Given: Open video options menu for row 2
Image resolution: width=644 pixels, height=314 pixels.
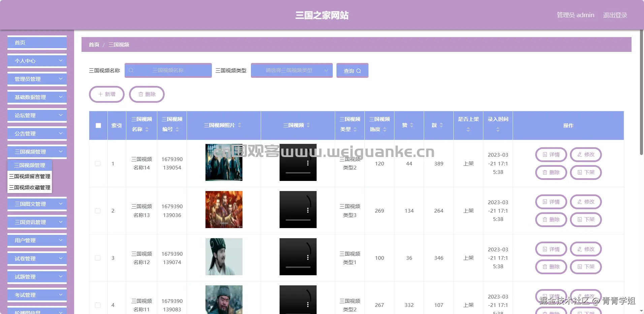Looking at the screenshot, I should 308,210.
